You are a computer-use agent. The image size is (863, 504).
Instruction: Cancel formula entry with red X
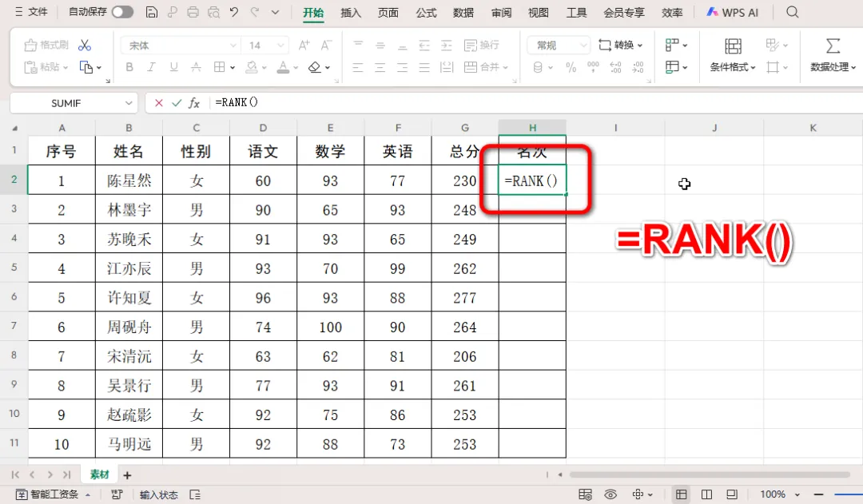tap(158, 103)
